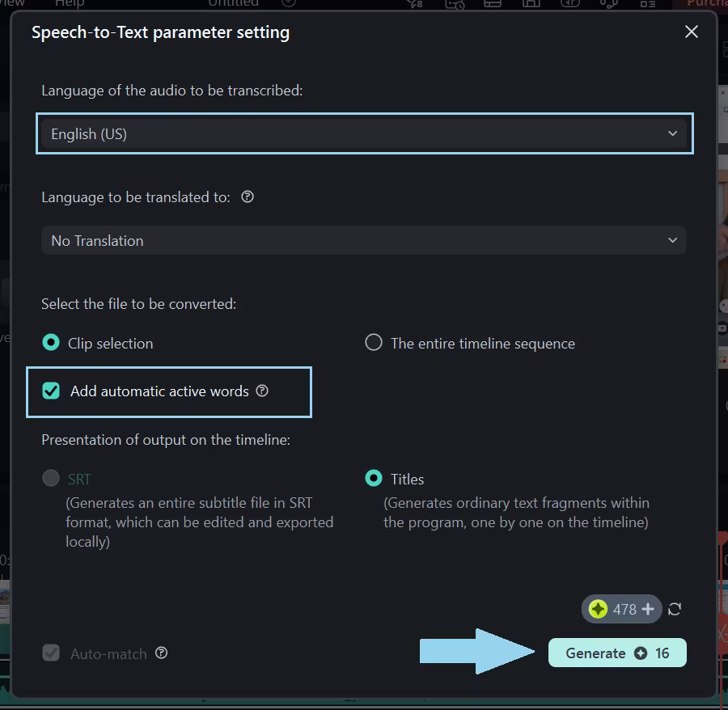Toggle the Auto-match checkbox
Viewport: 728px width, 710px height.
[51, 653]
